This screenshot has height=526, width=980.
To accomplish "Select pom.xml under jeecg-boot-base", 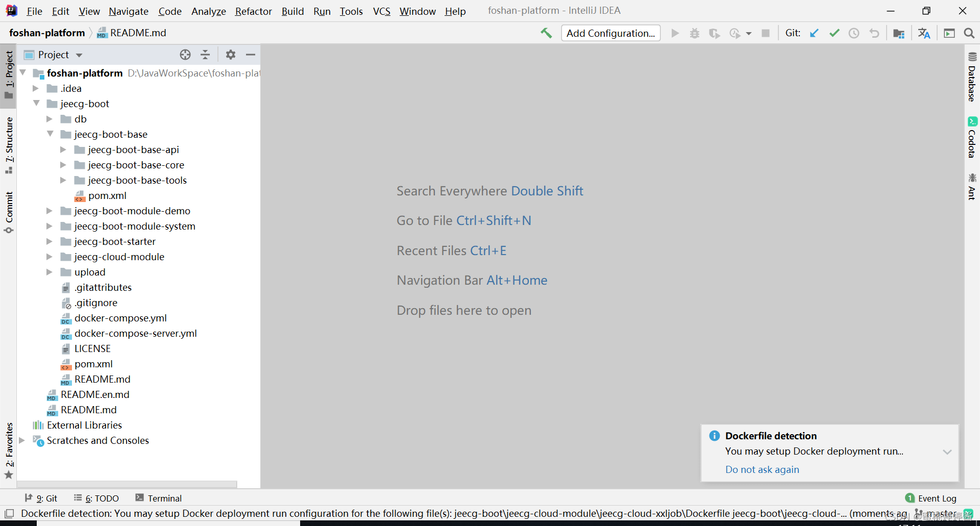I will pyautogui.click(x=107, y=195).
